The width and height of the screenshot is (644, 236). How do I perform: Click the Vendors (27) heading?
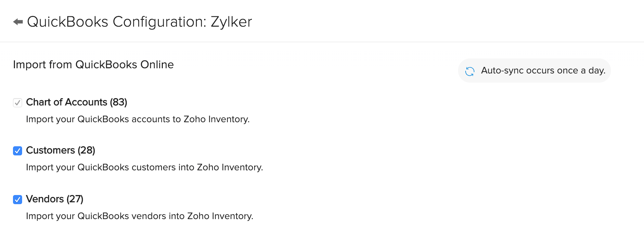pos(55,199)
